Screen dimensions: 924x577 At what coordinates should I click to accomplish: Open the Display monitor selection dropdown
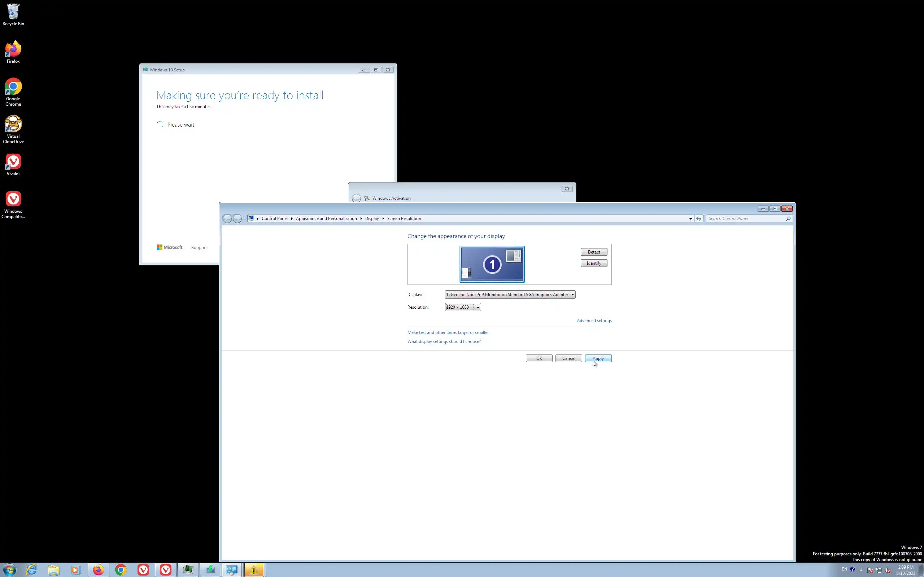510,295
